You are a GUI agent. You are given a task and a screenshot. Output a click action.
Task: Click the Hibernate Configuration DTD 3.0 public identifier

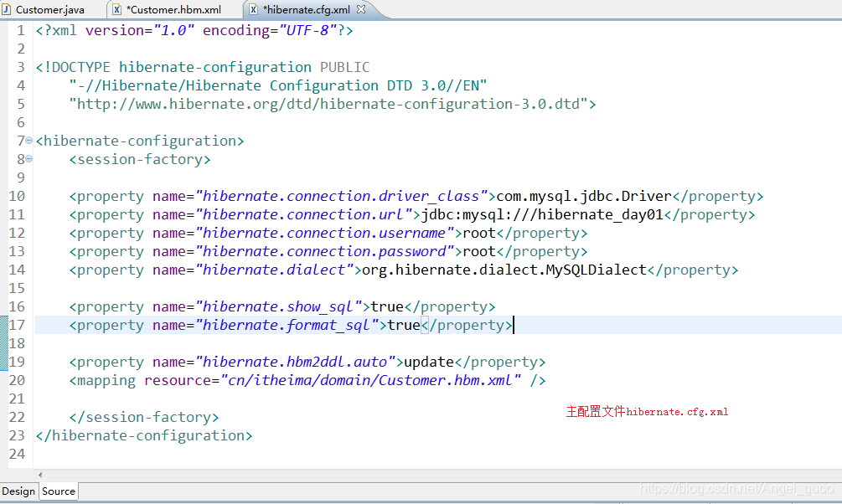tap(278, 86)
